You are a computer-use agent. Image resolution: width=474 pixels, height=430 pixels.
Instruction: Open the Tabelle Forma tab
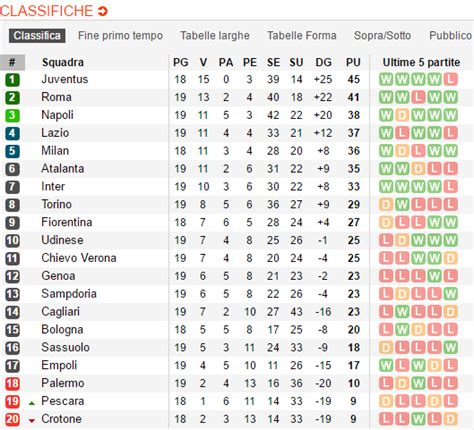pos(302,36)
